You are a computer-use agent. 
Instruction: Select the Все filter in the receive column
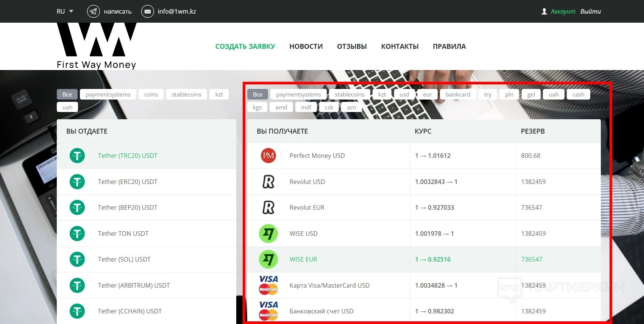258,94
